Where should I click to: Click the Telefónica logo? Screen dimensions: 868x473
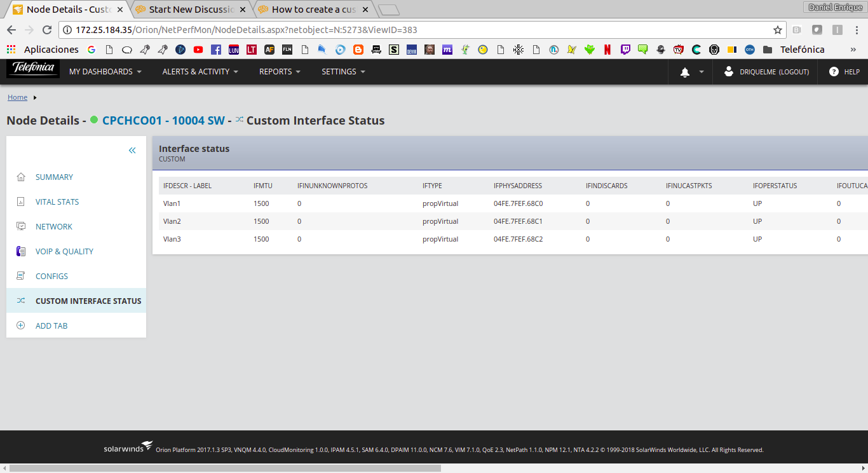(x=33, y=69)
